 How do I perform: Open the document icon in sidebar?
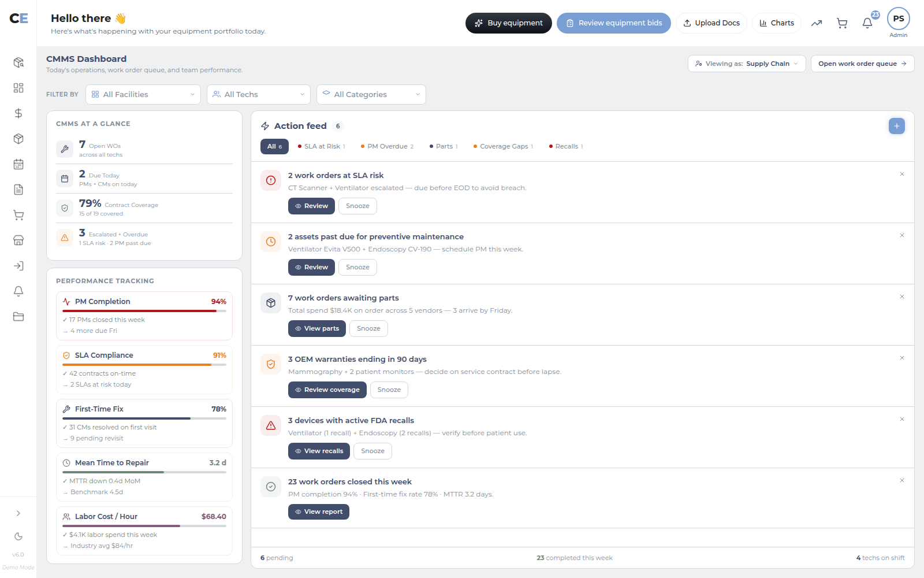18,190
